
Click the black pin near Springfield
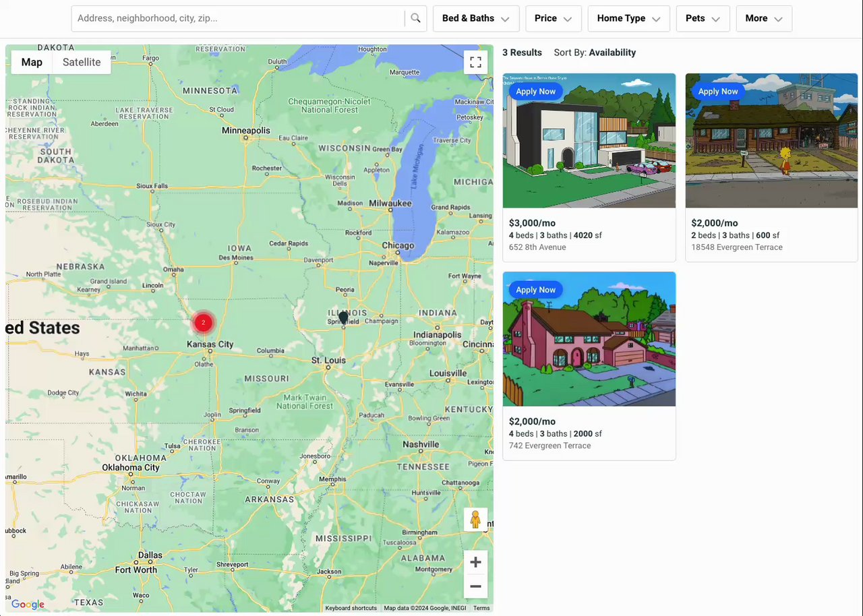coord(343,318)
